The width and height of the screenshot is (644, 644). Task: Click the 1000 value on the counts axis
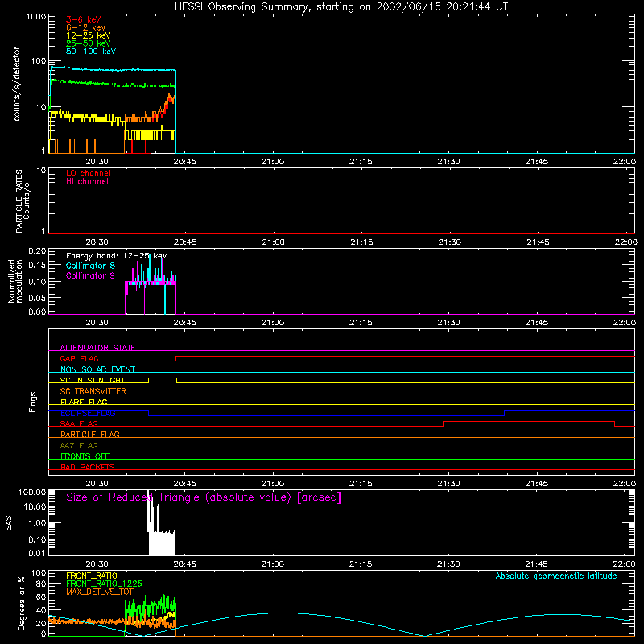(x=35, y=17)
